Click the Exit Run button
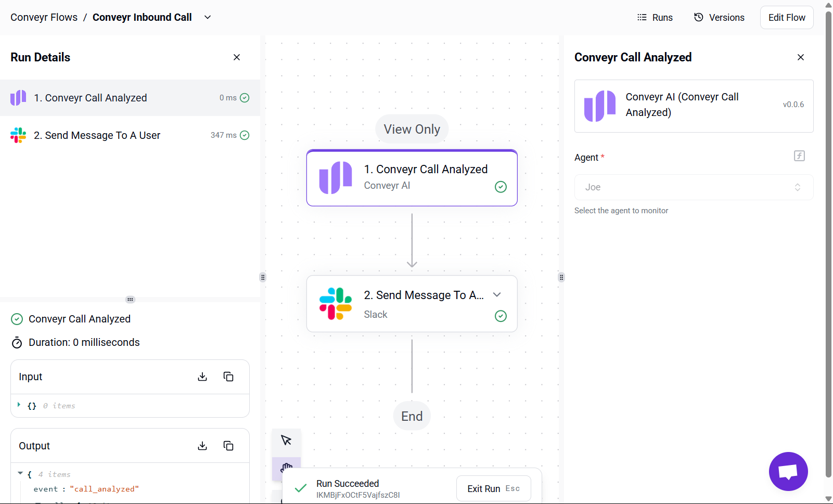 point(494,488)
